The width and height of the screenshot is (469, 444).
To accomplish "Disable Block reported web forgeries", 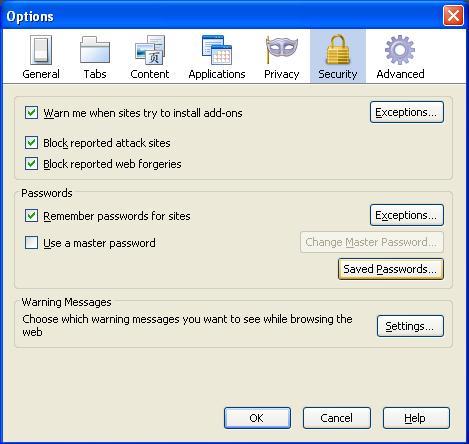I will pyautogui.click(x=31, y=164).
